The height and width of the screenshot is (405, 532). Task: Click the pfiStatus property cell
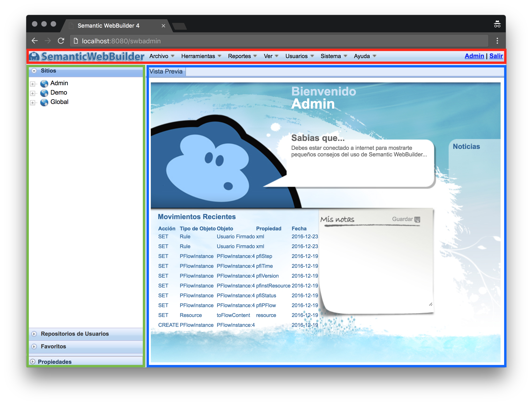click(x=266, y=296)
